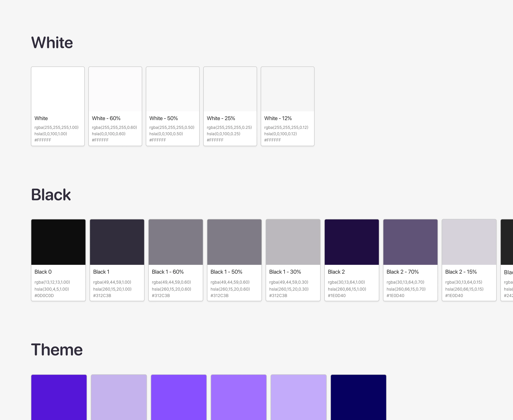Click the 'Black 1 - 60%' card title
Image resolution: width=513 pixels, height=420 pixels.
[x=168, y=272]
